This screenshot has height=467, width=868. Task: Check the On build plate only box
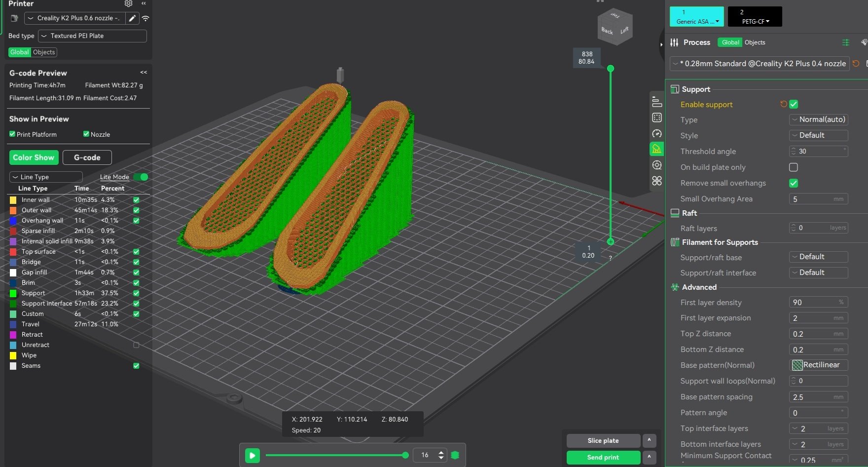(794, 167)
